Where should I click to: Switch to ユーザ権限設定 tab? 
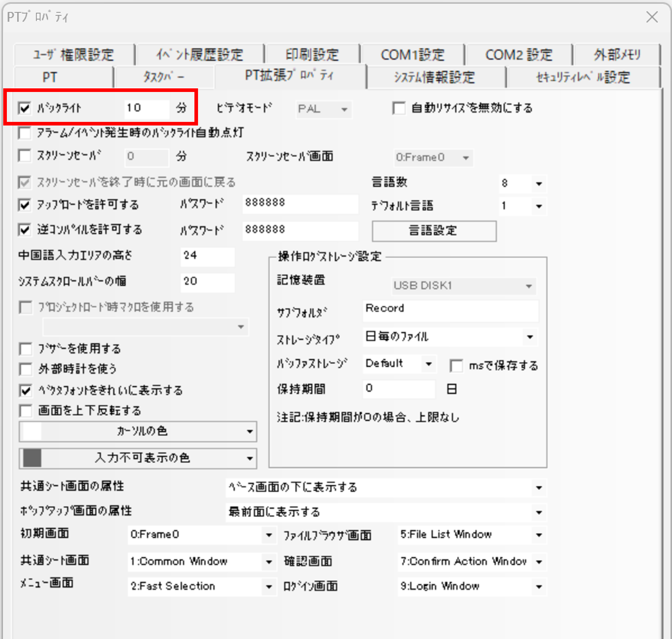pos(74,55)
